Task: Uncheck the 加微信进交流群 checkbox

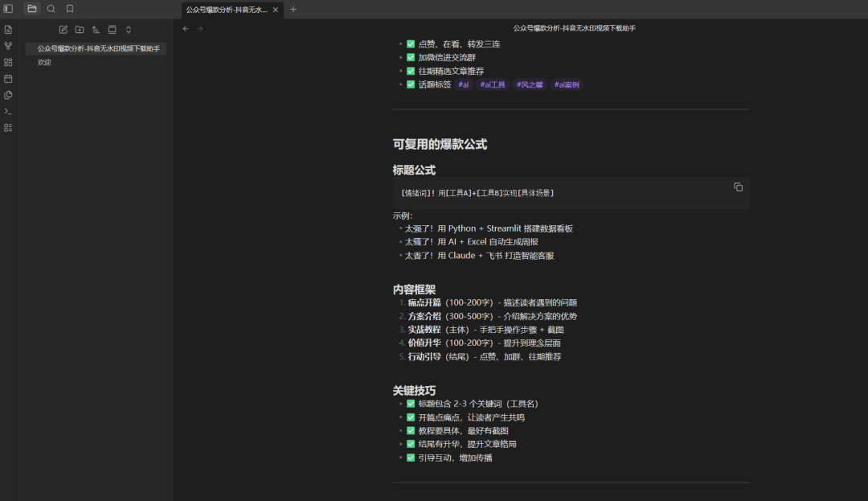Action: pos(411,57)
